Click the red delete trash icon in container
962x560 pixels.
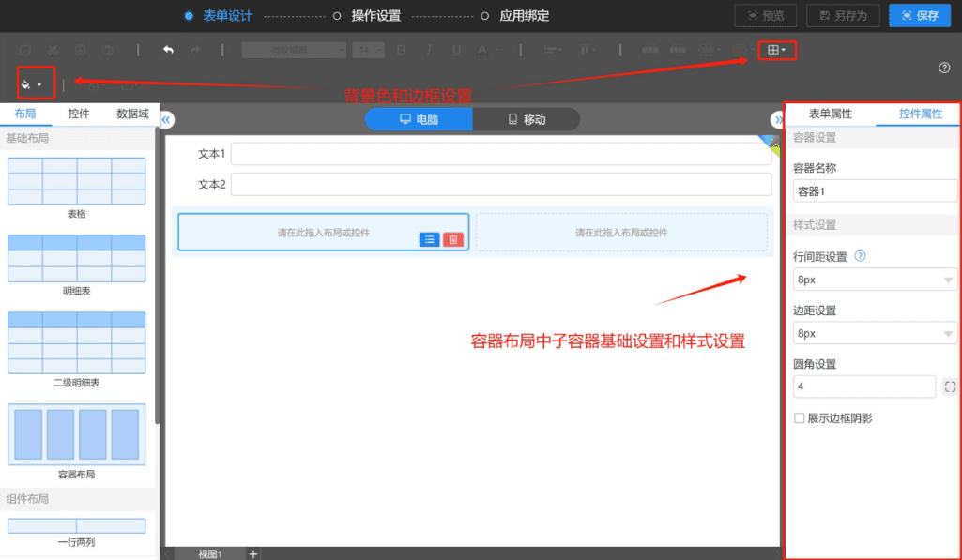point(453,240)
